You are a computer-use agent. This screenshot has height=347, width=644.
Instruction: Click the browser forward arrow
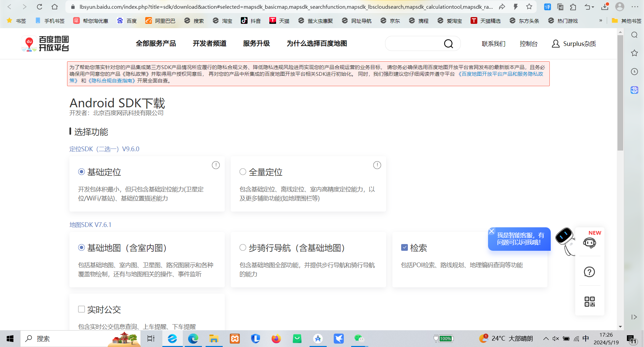click(x=24, y=7)
